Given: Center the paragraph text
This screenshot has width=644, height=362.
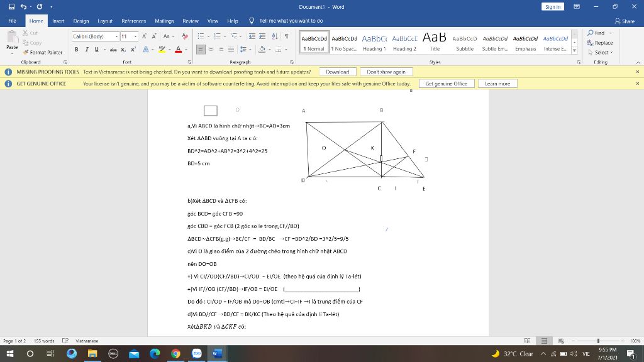Looking at the screenshot, I should tap(211, 50).
